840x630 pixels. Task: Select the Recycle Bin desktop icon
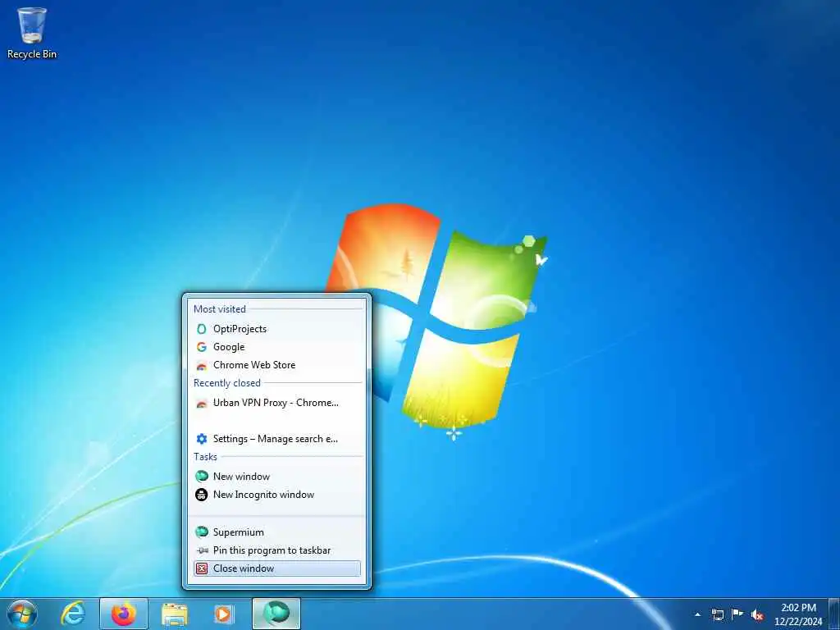coord(32,33)
